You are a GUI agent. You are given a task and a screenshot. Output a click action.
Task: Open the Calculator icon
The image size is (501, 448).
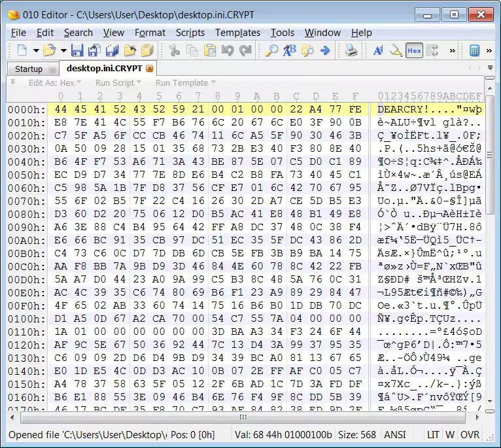point(474,50)
